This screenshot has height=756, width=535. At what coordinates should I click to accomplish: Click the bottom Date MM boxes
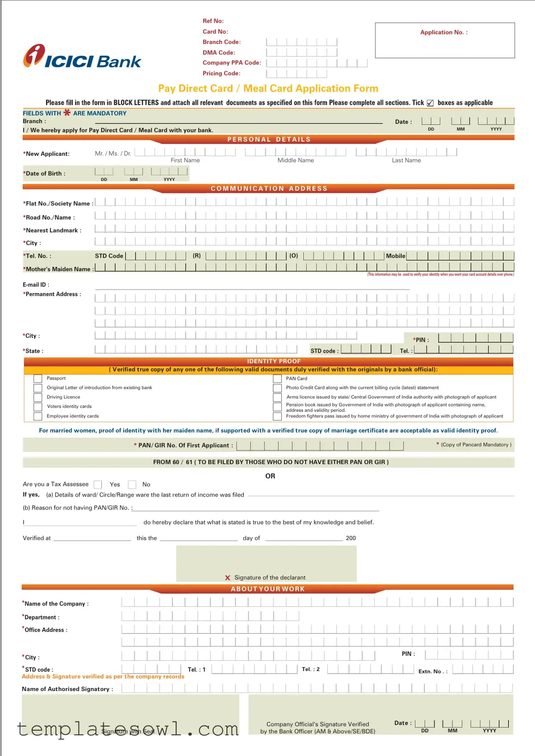click(x=452, y=724)
